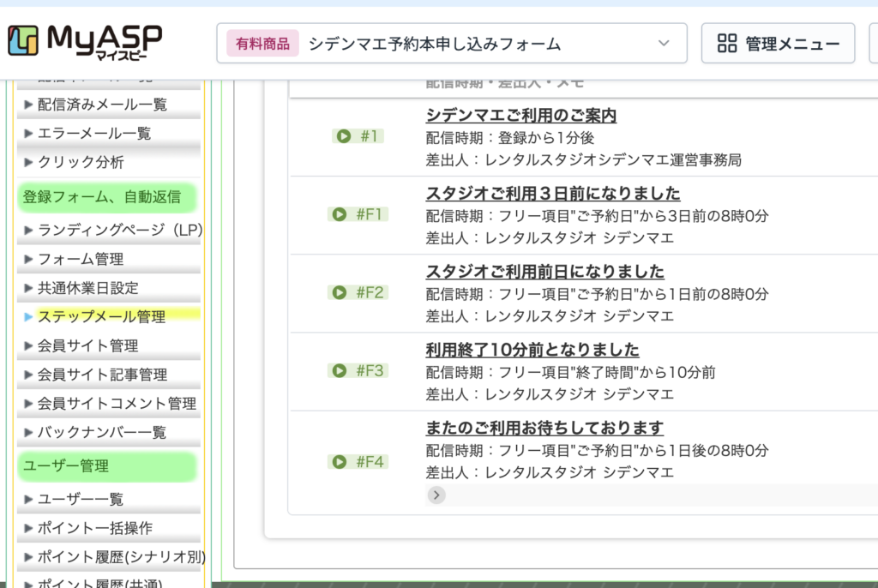This screenshot has height=588, width=878.
Task: Click the grid icon in 管理メニュー
Action: pyautogui.click(x=727, y=43)
